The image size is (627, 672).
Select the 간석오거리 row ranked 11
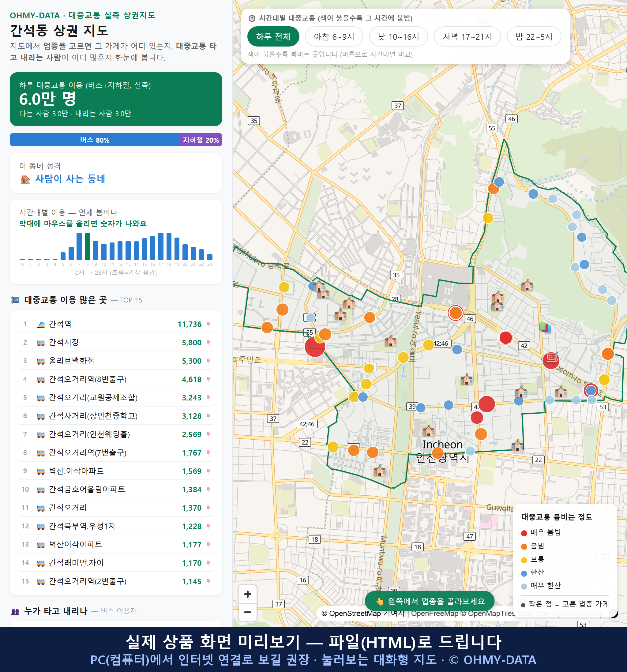click(x=116, y=508)
